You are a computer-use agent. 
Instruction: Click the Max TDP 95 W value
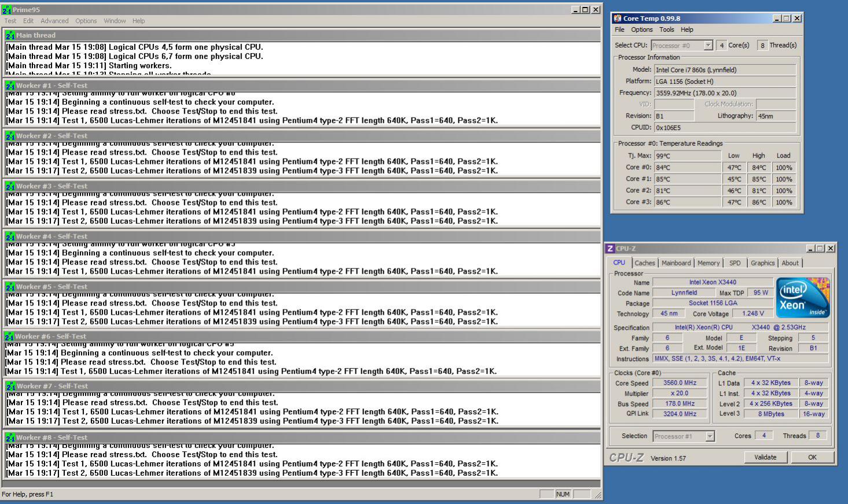[761, 293]
